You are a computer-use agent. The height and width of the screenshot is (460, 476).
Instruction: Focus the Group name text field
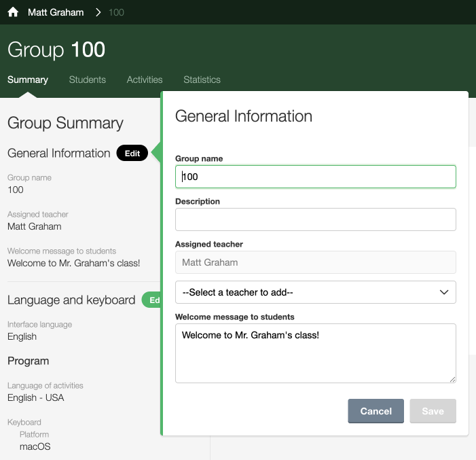pos(316,177)
